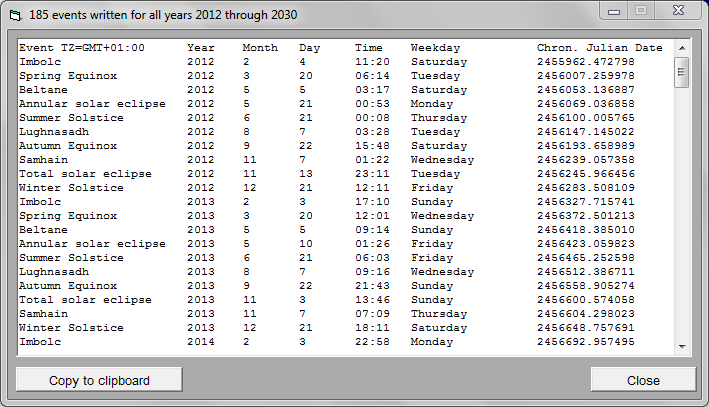Click Beltane in the 2013 row
Viewport: 709px width, 407px height.
click(43, 230)
